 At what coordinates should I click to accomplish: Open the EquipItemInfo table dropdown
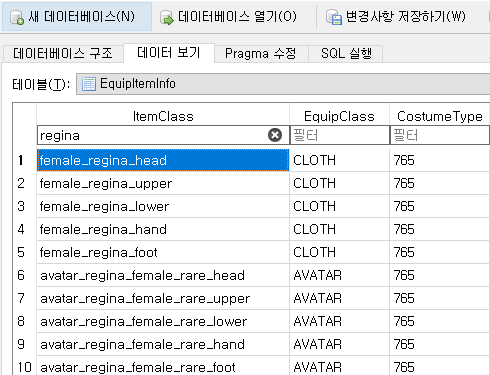(x=283, y=84)
